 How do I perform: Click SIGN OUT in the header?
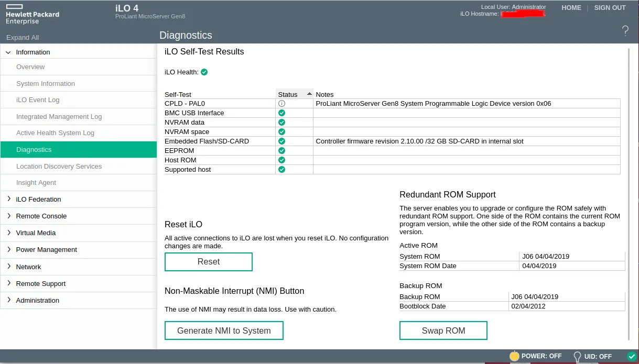point(610,8)
